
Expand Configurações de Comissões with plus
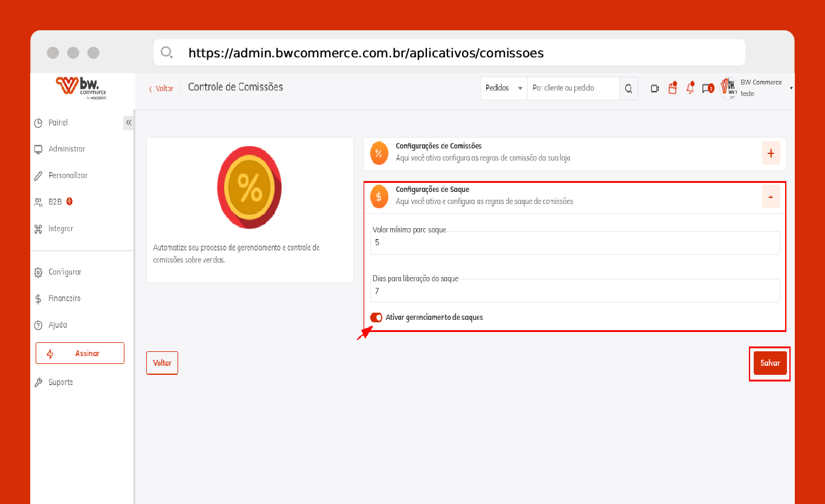(x=771, y=153)
